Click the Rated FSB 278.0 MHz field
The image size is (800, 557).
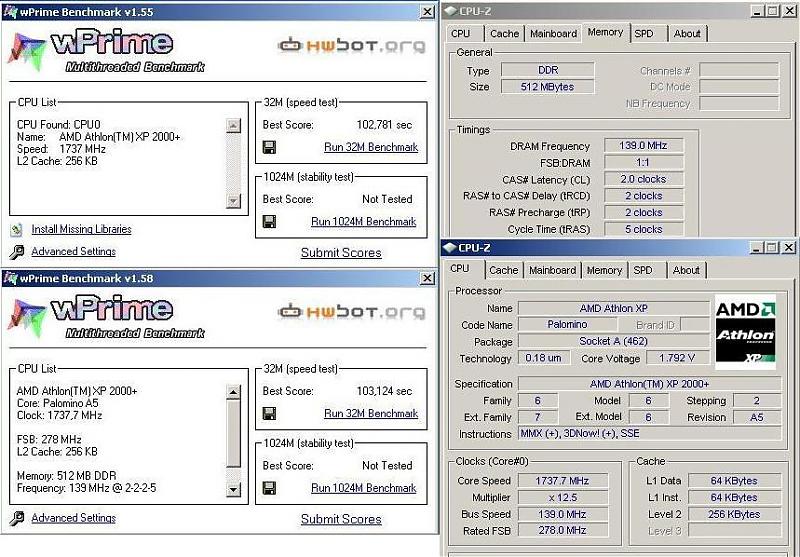563,530
